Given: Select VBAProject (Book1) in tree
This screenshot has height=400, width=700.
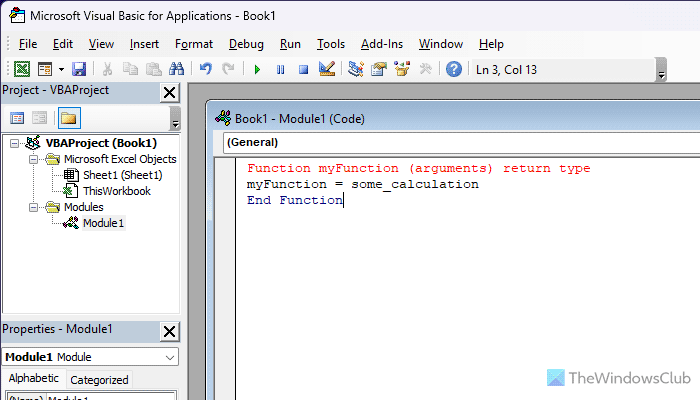Looking at the screenshot, I should pyautogui.click(x=101, y=143).
